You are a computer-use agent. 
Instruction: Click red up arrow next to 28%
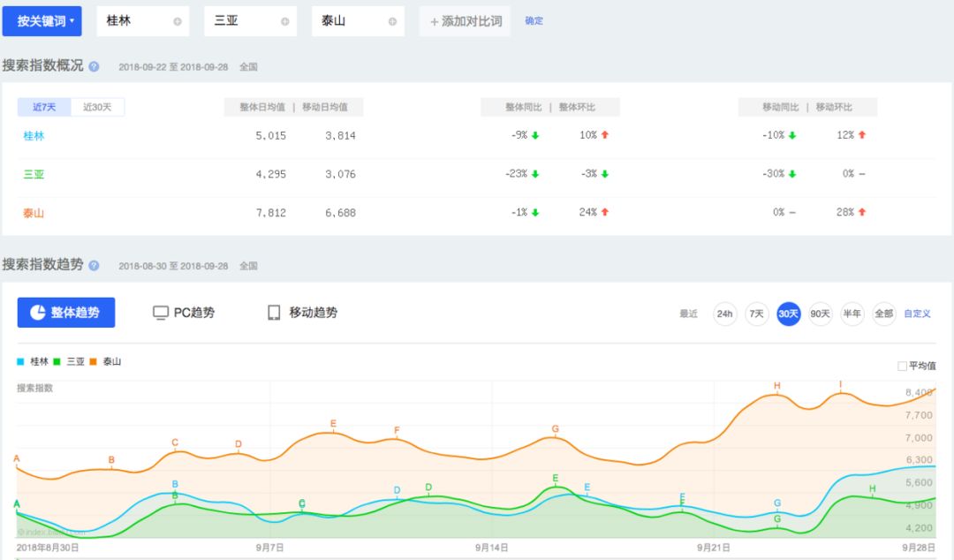coord(862,213)
